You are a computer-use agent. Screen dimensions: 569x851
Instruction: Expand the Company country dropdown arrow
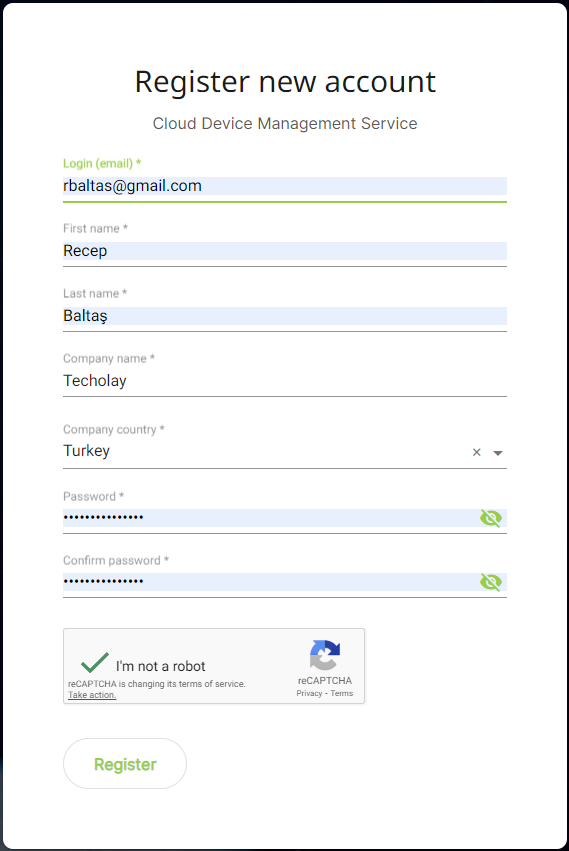pos(498,453)
